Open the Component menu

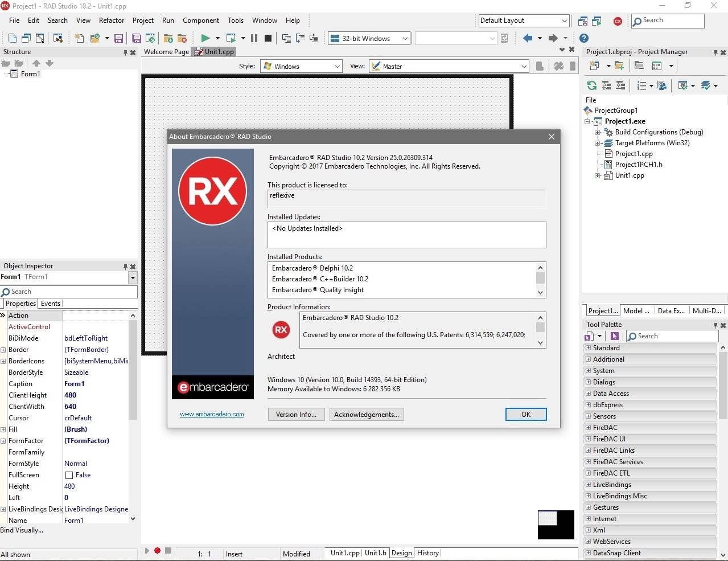(201, 21)
